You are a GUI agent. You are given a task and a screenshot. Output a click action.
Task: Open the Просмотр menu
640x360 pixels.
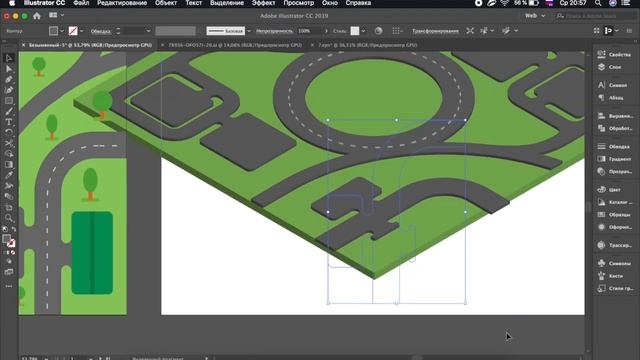coord(299,3)
